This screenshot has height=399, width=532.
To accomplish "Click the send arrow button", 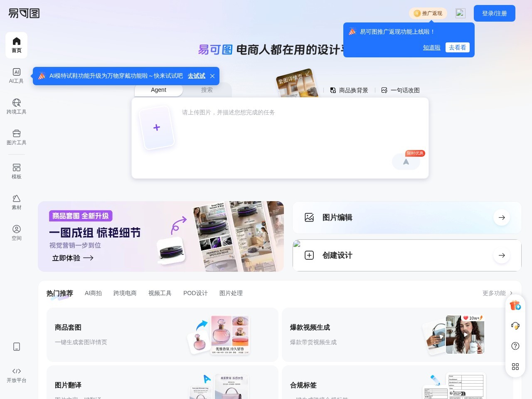I will (406, 162).
